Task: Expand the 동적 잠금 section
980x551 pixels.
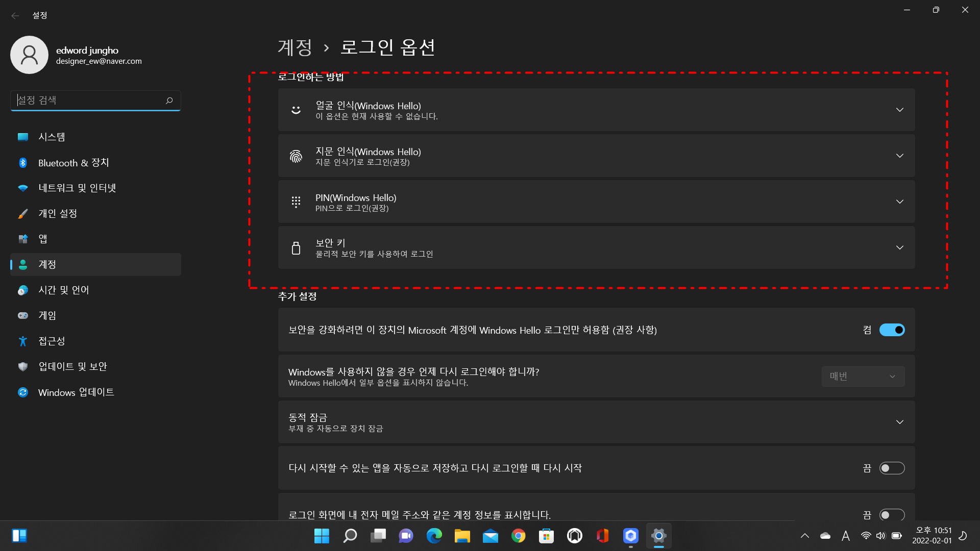Action: tap(900, 422)
